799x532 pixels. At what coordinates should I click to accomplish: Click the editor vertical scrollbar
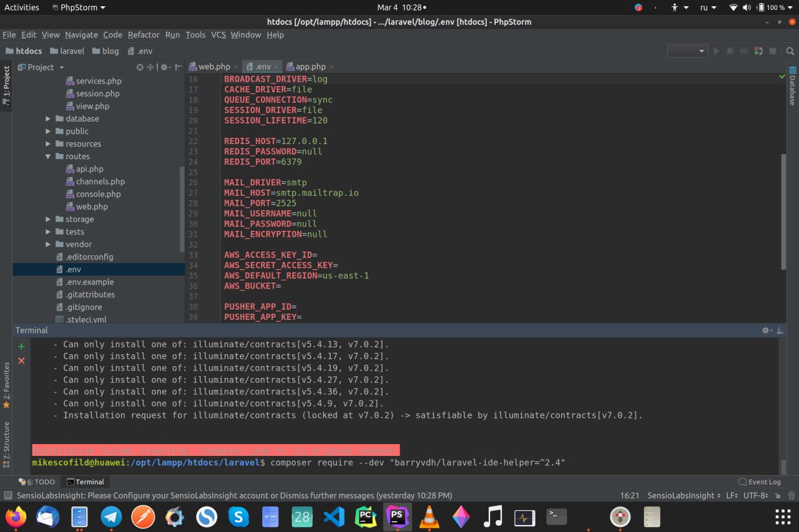783,211
